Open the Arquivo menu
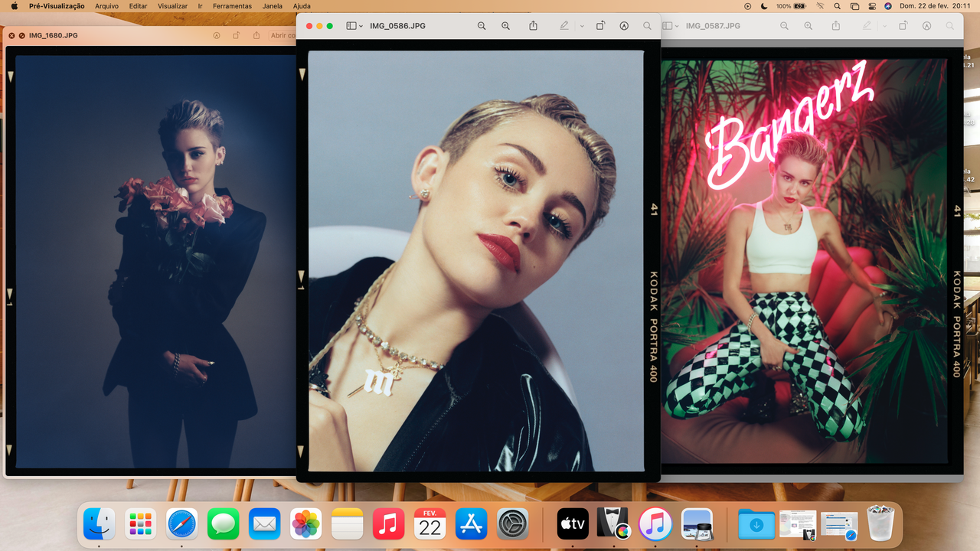 click(106, 6)
